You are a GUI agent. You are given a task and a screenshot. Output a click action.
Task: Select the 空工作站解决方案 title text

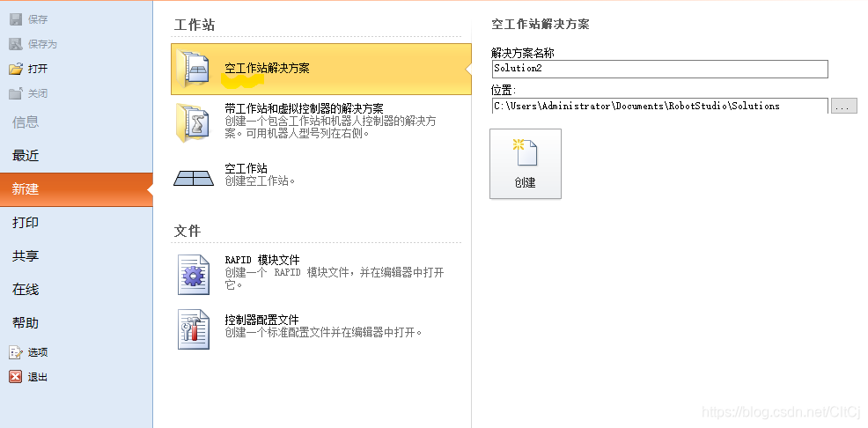tap(267, 69)
